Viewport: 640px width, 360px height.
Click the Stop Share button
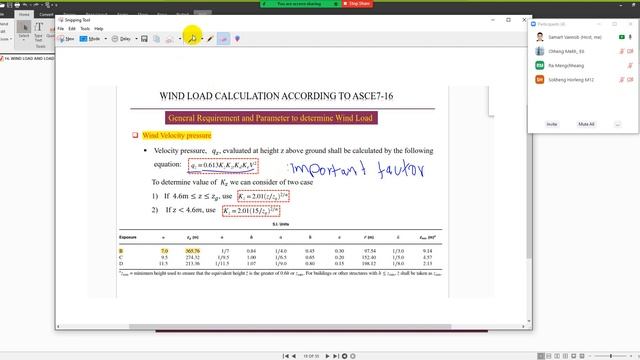357,4
